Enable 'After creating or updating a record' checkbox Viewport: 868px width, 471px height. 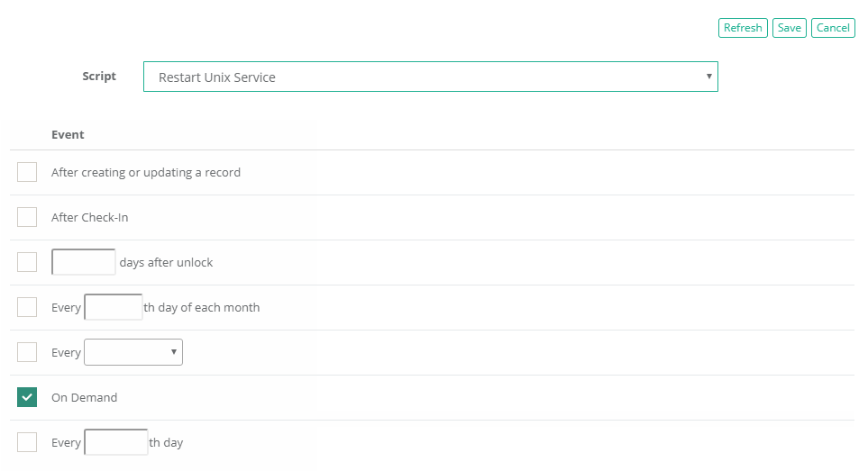click(x=27, y=172)
